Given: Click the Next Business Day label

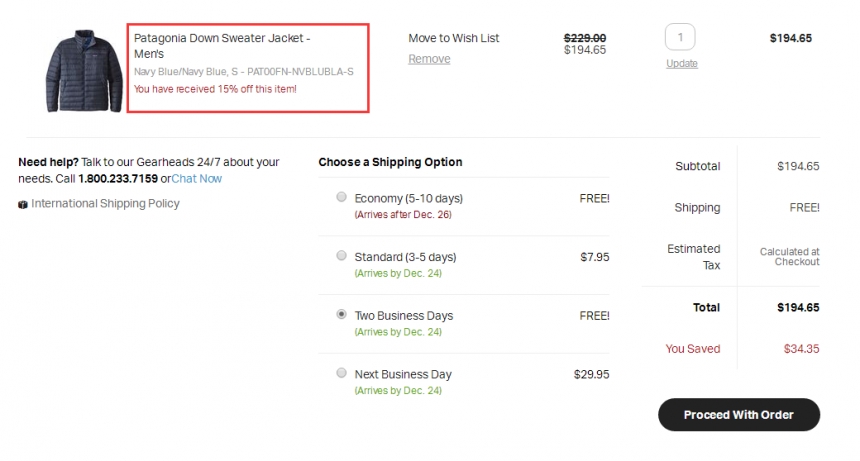Looking at the screenshot, I should (x=403, y=374).
